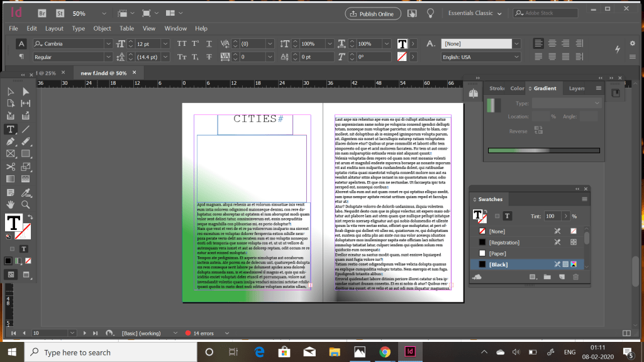
Task: Delete swatch using trash icon in Swatches
Action: pos(575,277)
